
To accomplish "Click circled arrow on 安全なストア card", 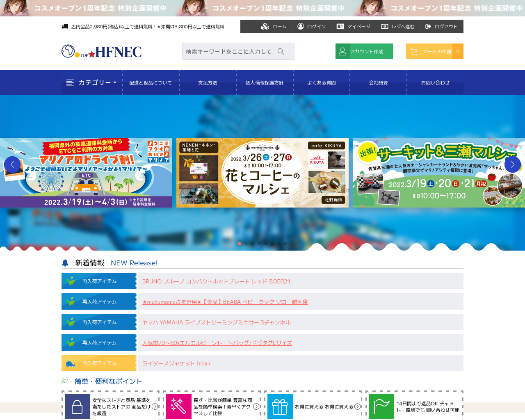I will tap(155, 406).
